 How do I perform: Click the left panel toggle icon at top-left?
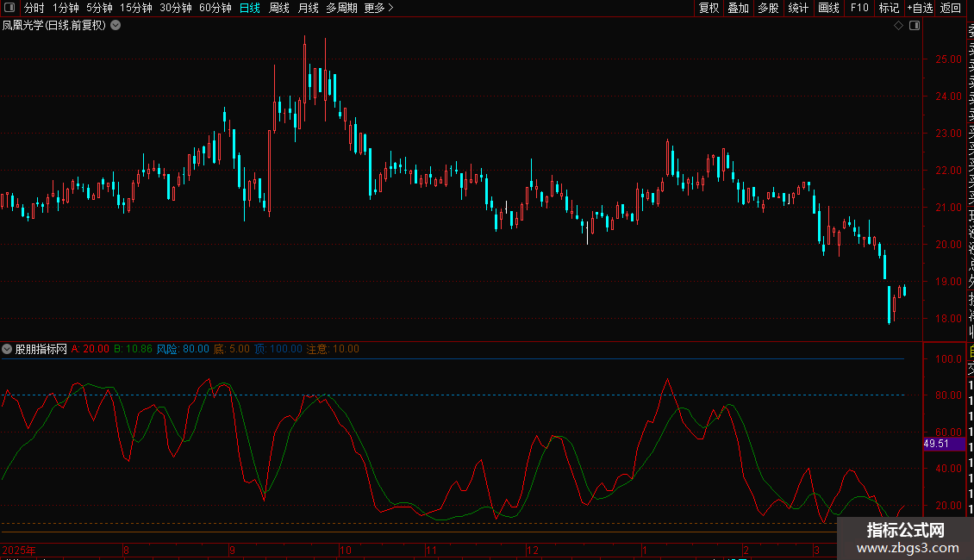coord(9,8)
